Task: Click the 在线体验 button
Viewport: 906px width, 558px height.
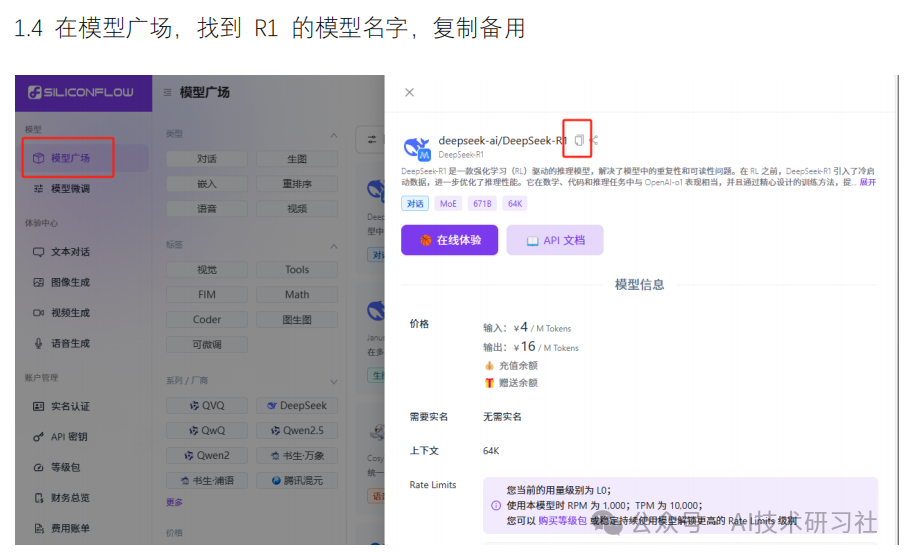Action: [x=450, y=240]
